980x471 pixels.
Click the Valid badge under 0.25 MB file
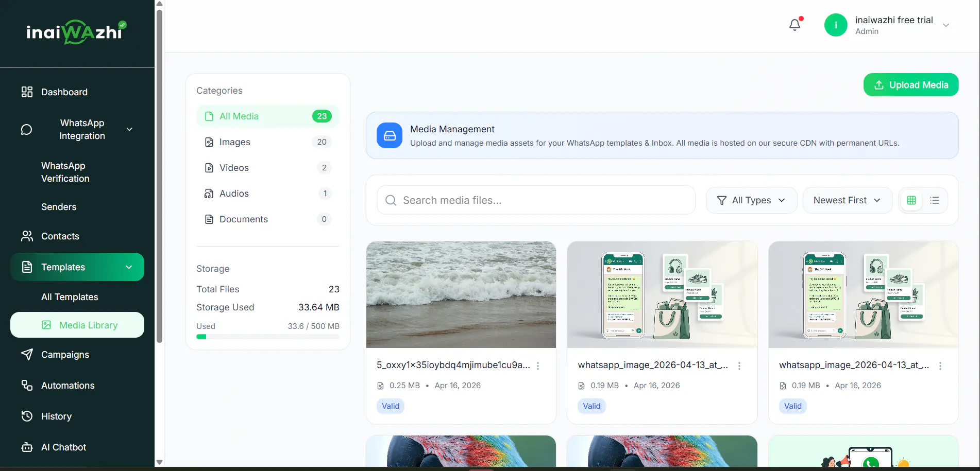pyautogui.click(x=391, y=406)
